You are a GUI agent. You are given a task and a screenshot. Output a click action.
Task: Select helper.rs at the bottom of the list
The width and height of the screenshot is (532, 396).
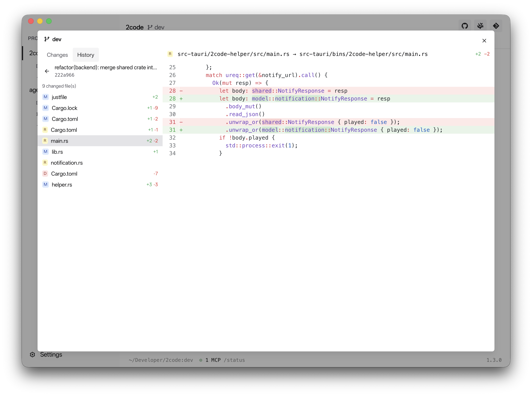(x=62, y=184)
